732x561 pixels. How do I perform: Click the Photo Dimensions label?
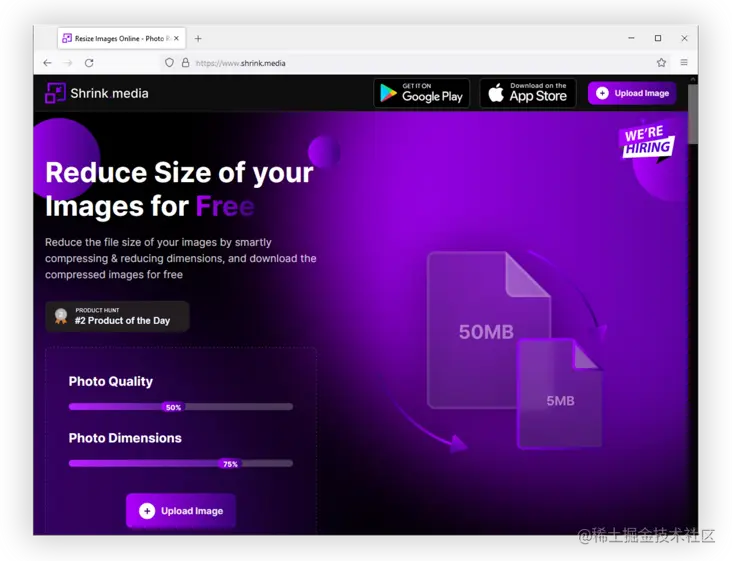tap(125, 438)
